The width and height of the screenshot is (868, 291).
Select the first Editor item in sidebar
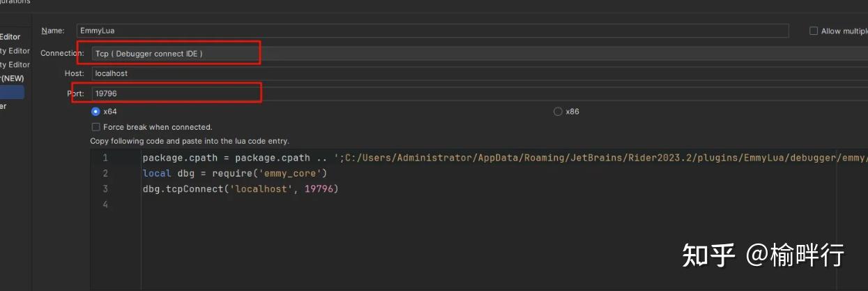tap(10, 36)
